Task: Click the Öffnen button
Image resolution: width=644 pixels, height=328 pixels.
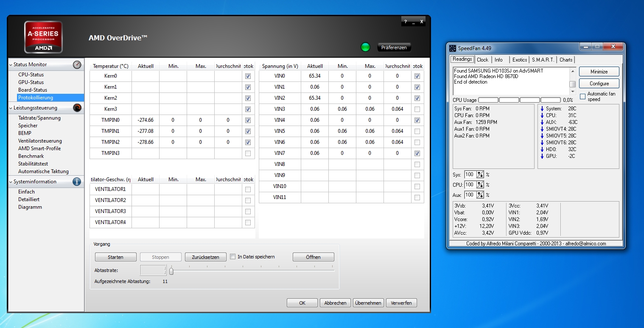Action: (313, 257)
